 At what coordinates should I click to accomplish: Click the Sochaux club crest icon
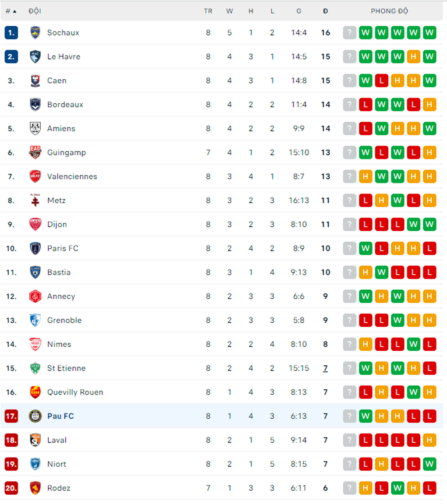[x=35, y=32]
